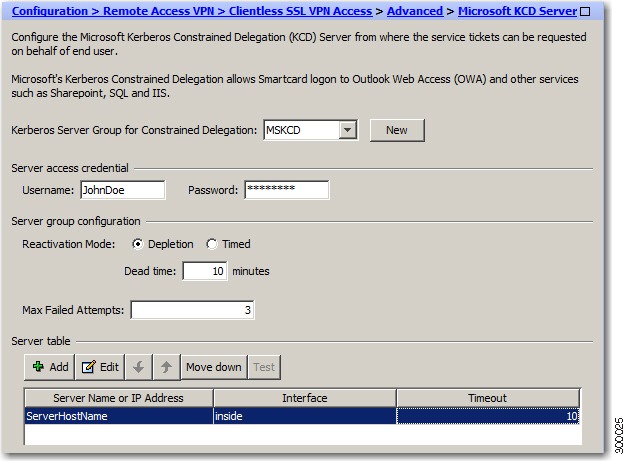
Task: Select the 'inside' interface cell
Action: (x=305, y=416)
